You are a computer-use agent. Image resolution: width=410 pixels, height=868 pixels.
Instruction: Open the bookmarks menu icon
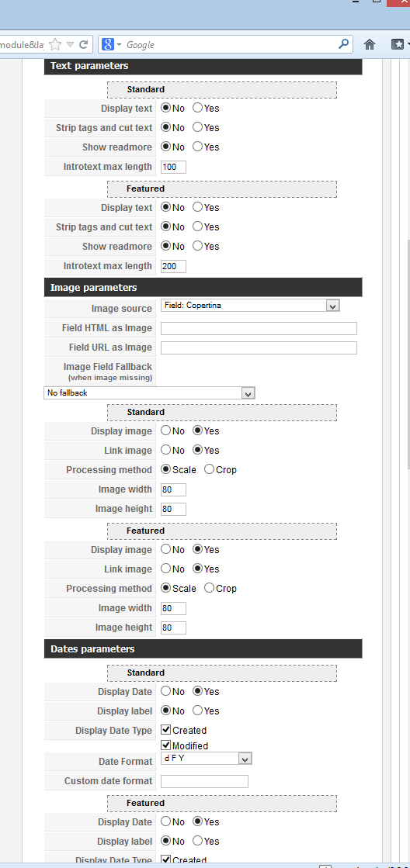(398, 44)
